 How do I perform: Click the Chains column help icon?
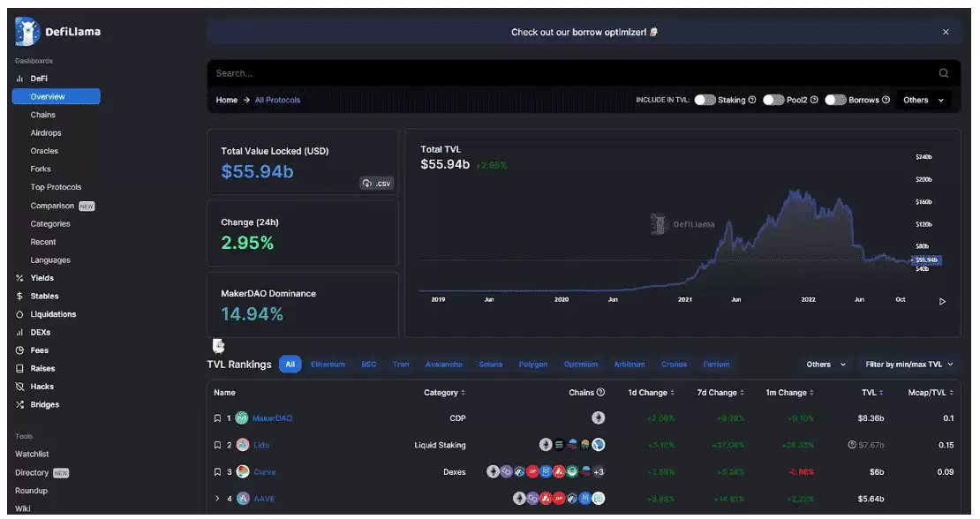[x=600, y=393]
